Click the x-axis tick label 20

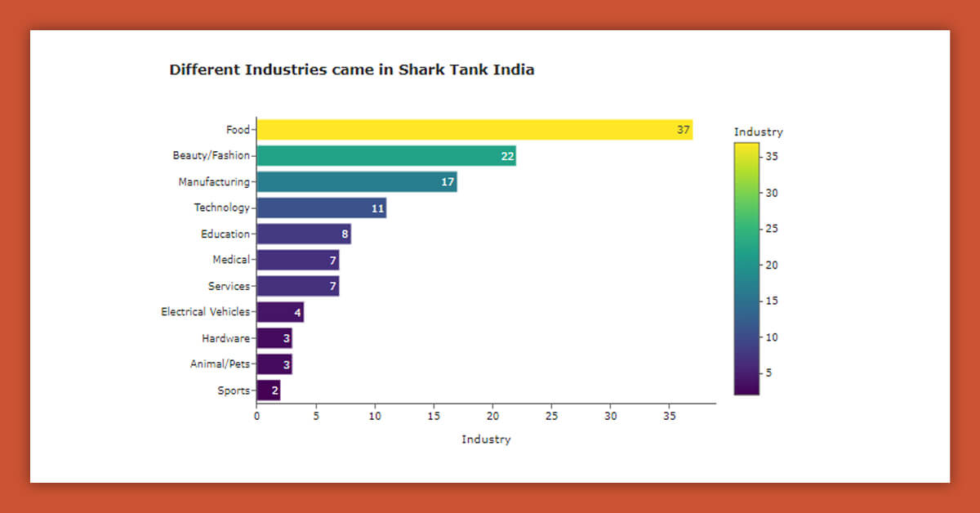[492, 415]
